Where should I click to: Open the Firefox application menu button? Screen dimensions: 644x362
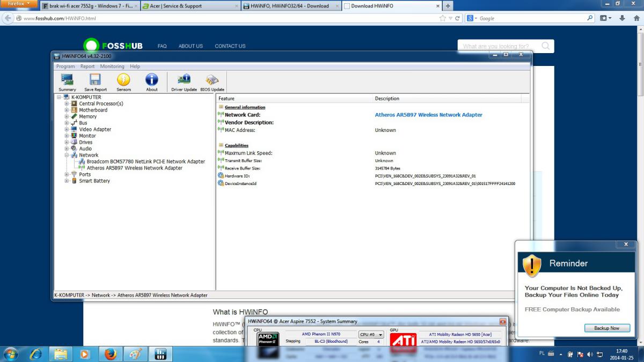19,4
